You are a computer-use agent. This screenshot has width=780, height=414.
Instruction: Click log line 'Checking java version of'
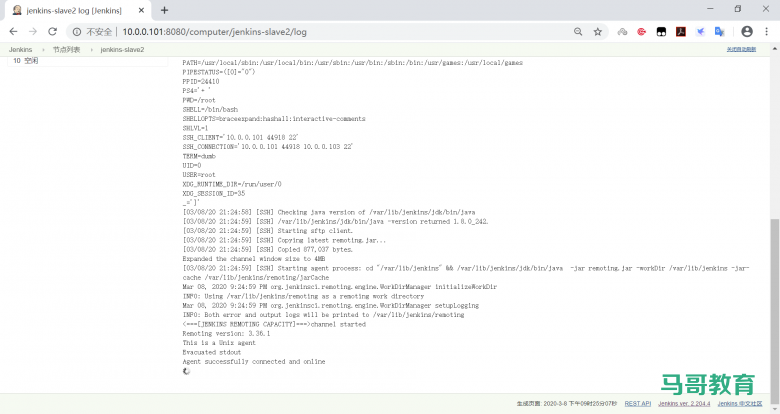coord(329,212)
